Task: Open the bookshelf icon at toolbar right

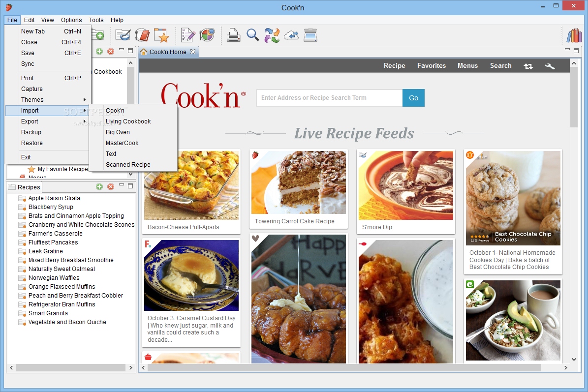Action: pos(574,35)
